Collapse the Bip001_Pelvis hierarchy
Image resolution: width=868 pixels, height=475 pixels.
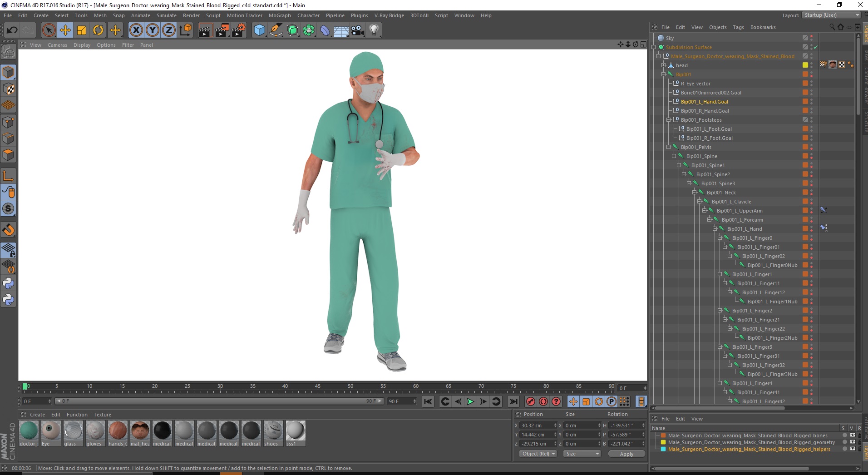[x=669, y=147]
